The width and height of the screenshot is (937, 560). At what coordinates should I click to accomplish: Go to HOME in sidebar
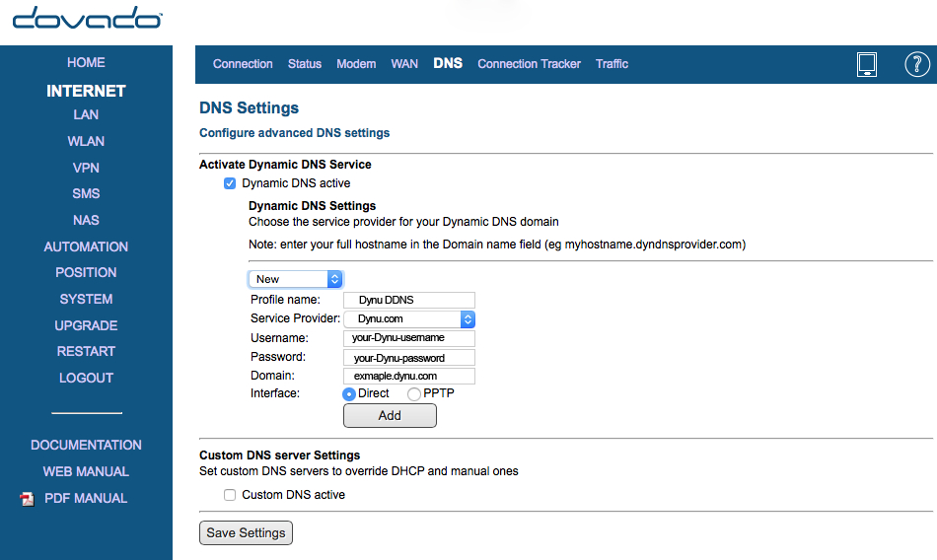(x=86, y=63)
